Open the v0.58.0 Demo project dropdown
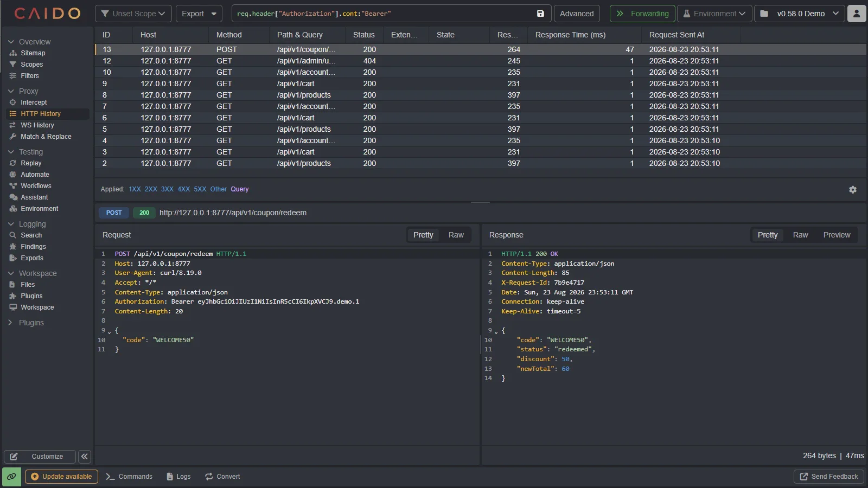Image resolution: width=868 pixels, height=488 pixels. click(x=800, y=14)
